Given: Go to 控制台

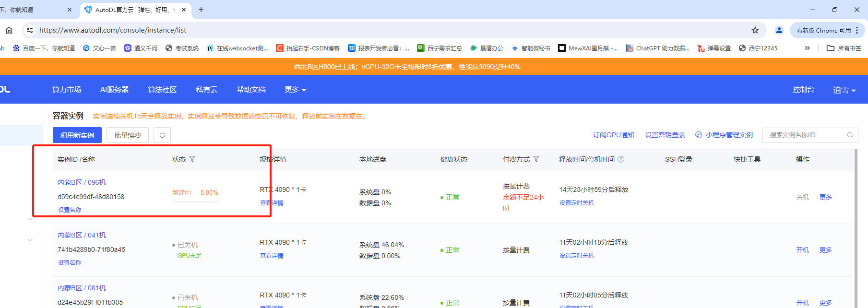Looking at the screenshot, I should 803,90.
